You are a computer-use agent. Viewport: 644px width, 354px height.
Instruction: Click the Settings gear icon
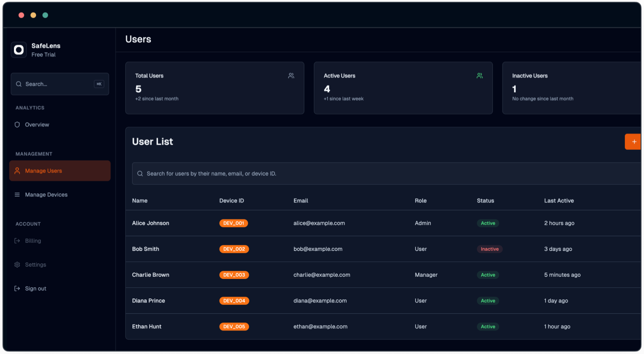click(x=17, y=264)
